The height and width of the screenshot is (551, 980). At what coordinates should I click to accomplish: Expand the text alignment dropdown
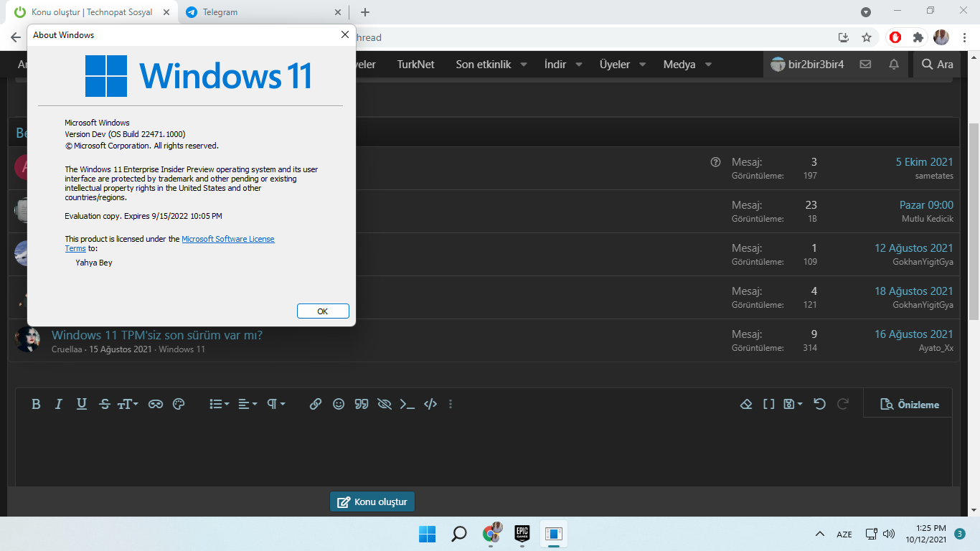(x=248, y=404)
